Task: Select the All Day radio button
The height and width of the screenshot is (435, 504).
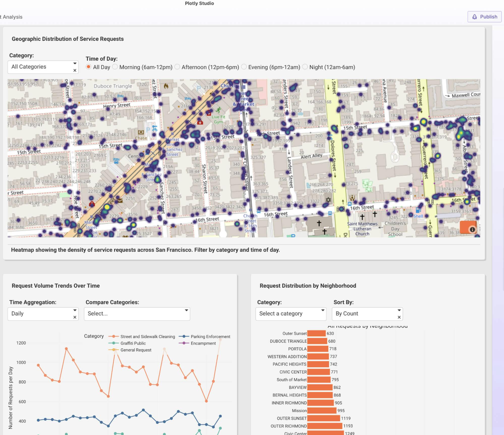Action: [x=88, y=66]
